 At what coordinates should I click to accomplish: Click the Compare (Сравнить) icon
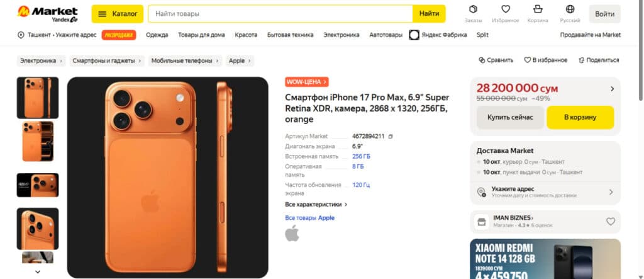coord(482,60)
